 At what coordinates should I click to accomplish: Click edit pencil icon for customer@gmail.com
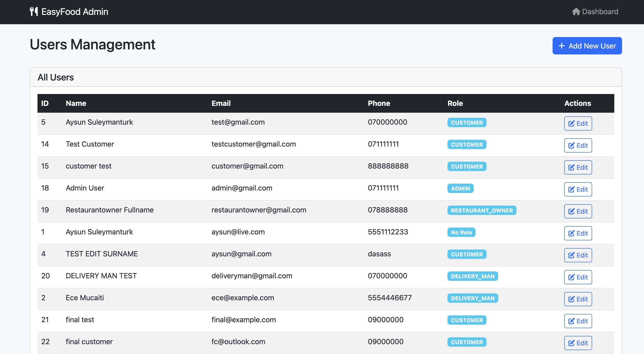(x=571, y=167)
